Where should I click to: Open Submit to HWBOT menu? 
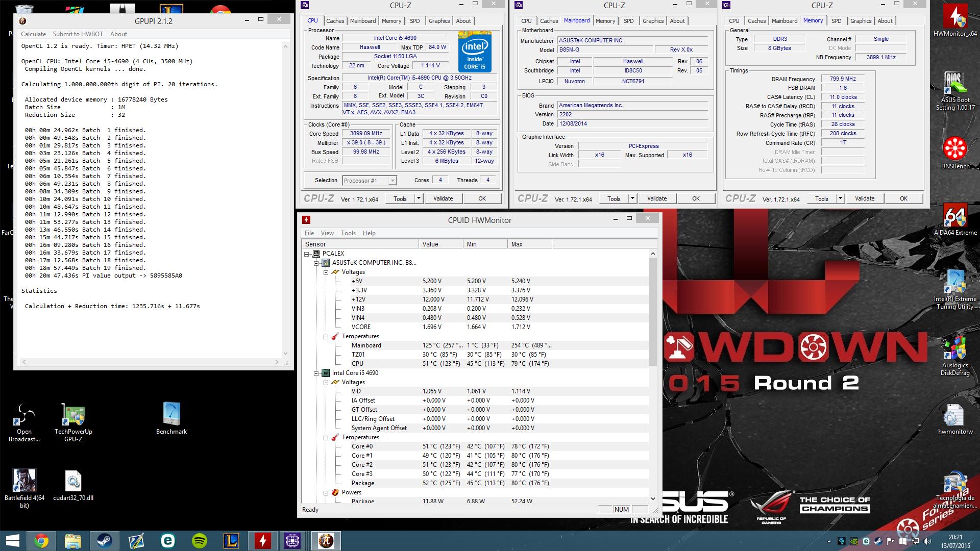click(x=78, y=34)
